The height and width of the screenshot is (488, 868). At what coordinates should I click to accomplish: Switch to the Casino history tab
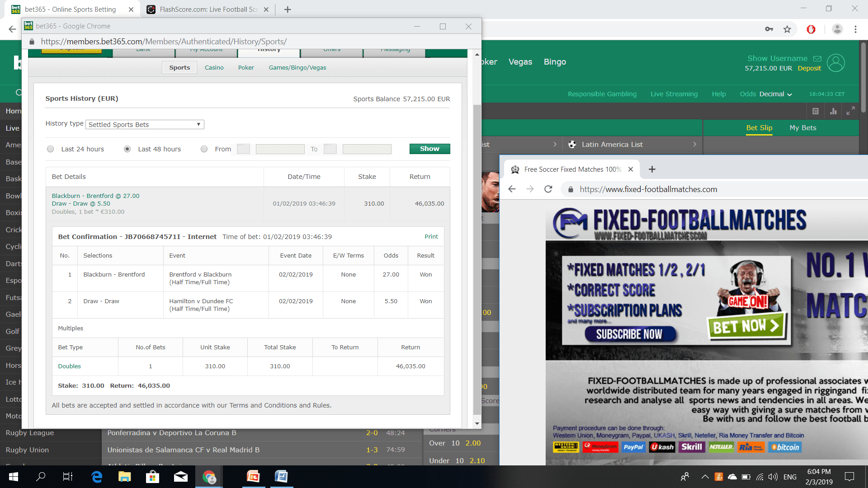214,68
